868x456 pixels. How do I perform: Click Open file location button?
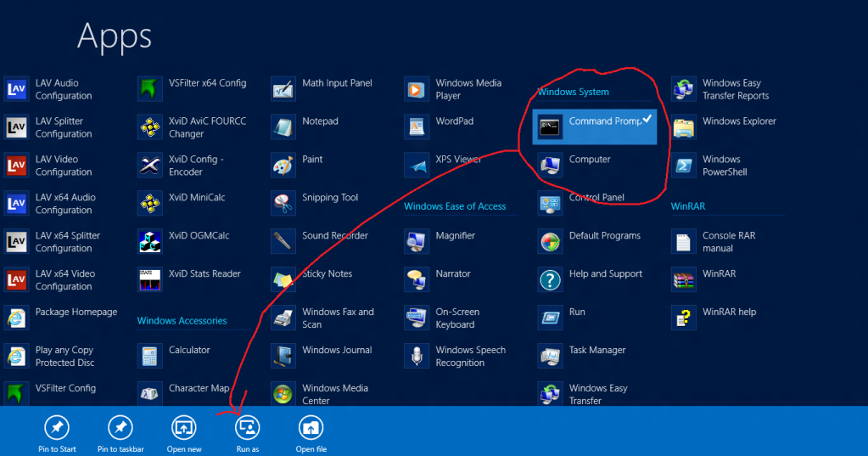[x=311, y=434]
